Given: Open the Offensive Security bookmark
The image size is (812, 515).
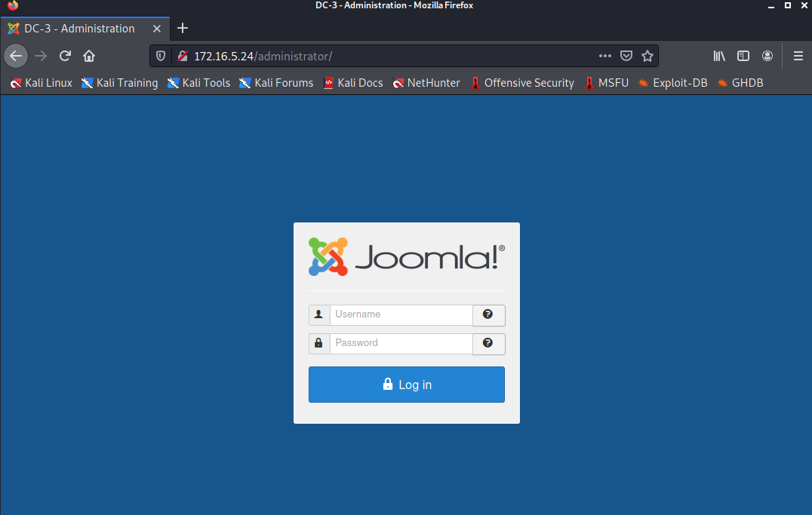Looking at the screenshot, I should click(x=522, y=83).
